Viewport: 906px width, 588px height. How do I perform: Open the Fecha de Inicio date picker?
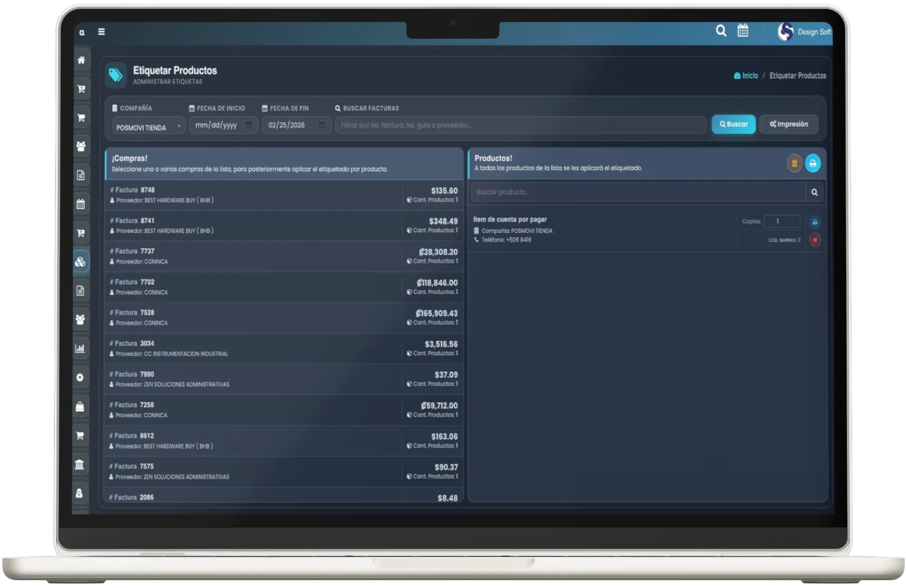pos(248,125)
